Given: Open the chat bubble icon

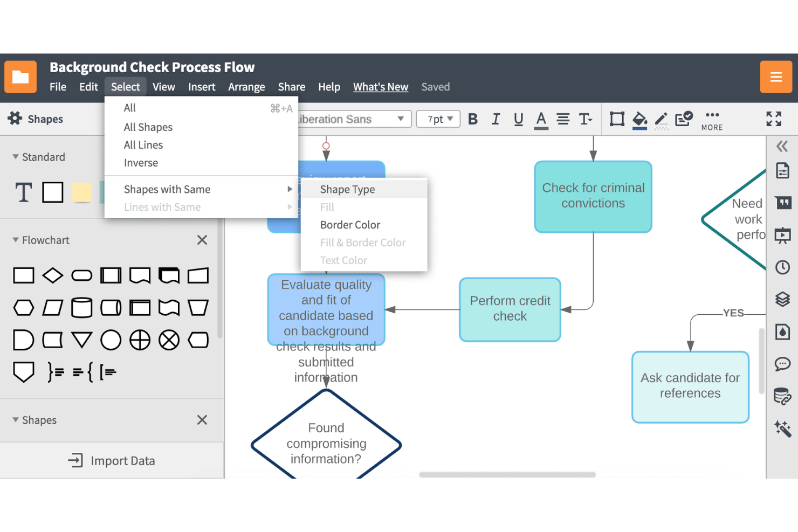Looking at the screenshot, I should click(782, 364).
